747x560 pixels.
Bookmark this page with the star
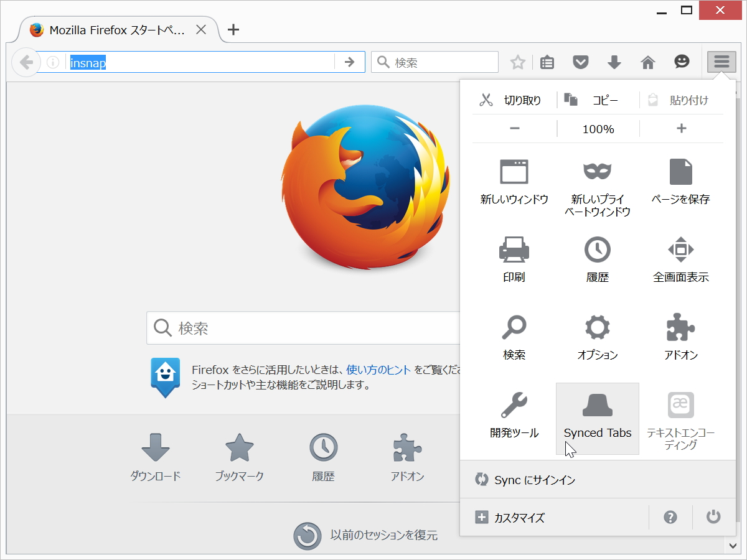517,62
